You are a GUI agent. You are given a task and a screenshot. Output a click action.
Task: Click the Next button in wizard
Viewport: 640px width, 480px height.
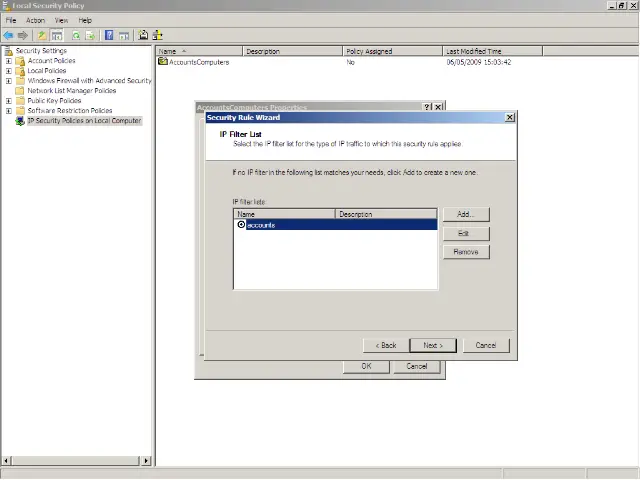tap(433, 345)
